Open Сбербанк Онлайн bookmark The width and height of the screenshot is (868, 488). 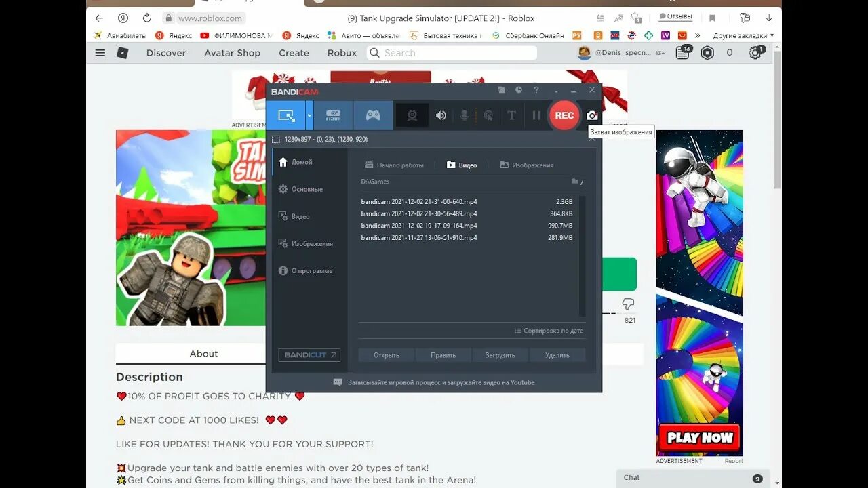tap(528, 35)
